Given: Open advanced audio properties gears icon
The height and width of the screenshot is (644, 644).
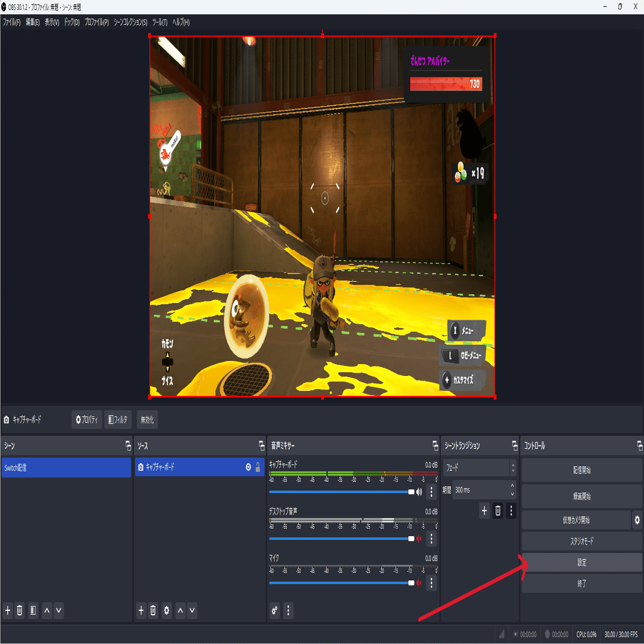Looking at the screenshot, I should pos(275,610).
